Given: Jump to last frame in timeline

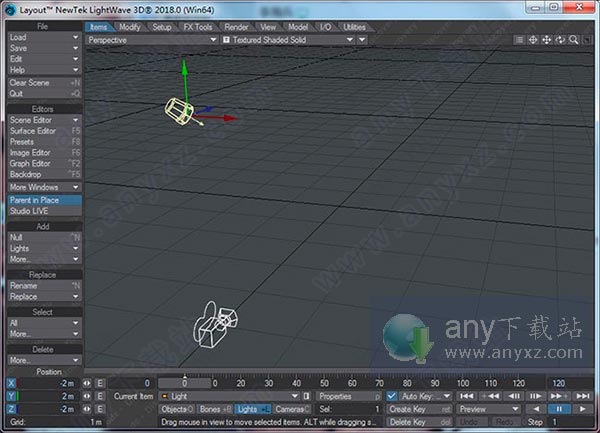Looking at the screenshot, I should coord(582,396).
